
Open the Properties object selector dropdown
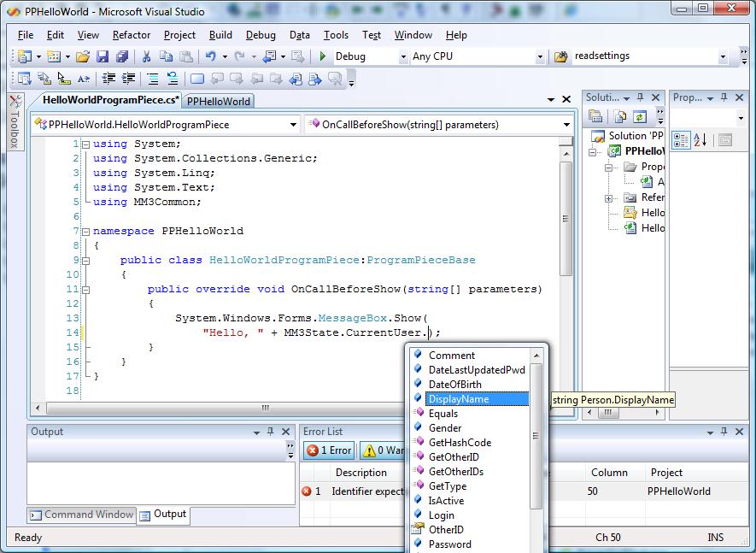coord(741,118)
